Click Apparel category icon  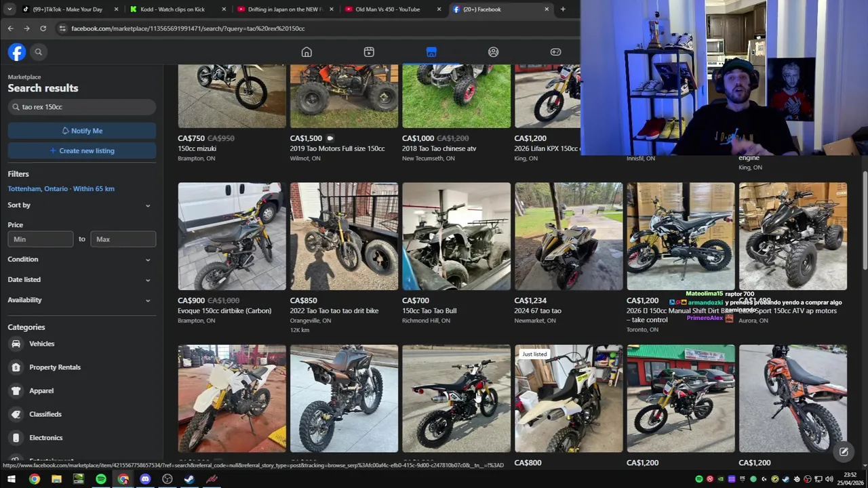click(16, 390)
